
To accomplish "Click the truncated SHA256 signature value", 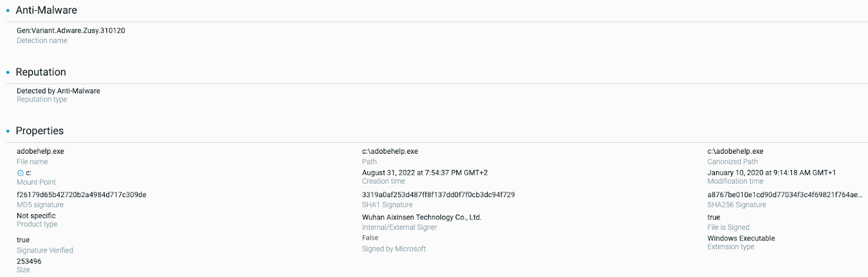I will [x=784, y=194].
